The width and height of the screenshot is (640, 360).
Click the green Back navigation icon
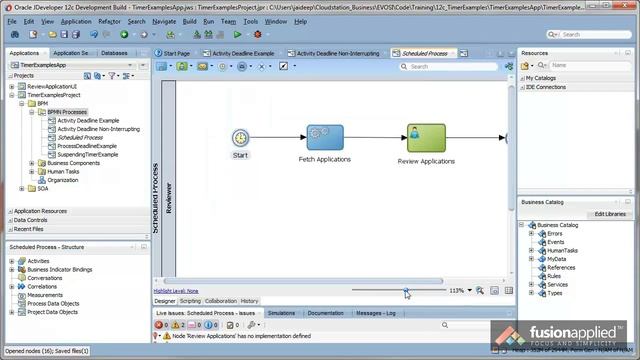[x=124, y=35]
